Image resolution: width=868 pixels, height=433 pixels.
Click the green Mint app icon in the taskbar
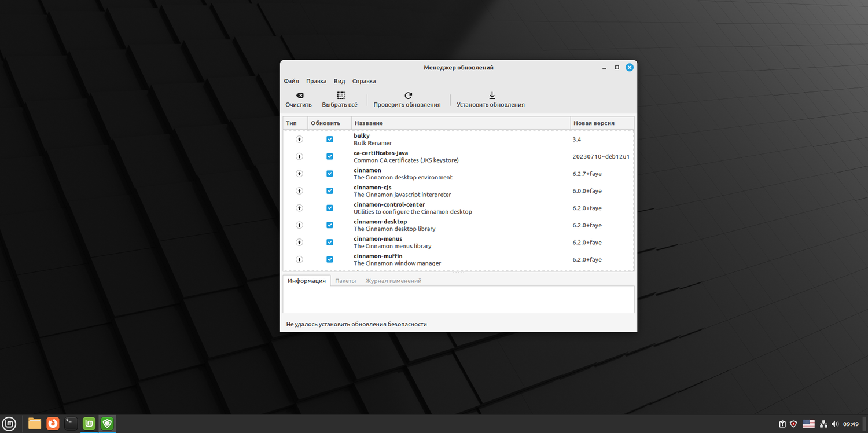pos(89,424)
